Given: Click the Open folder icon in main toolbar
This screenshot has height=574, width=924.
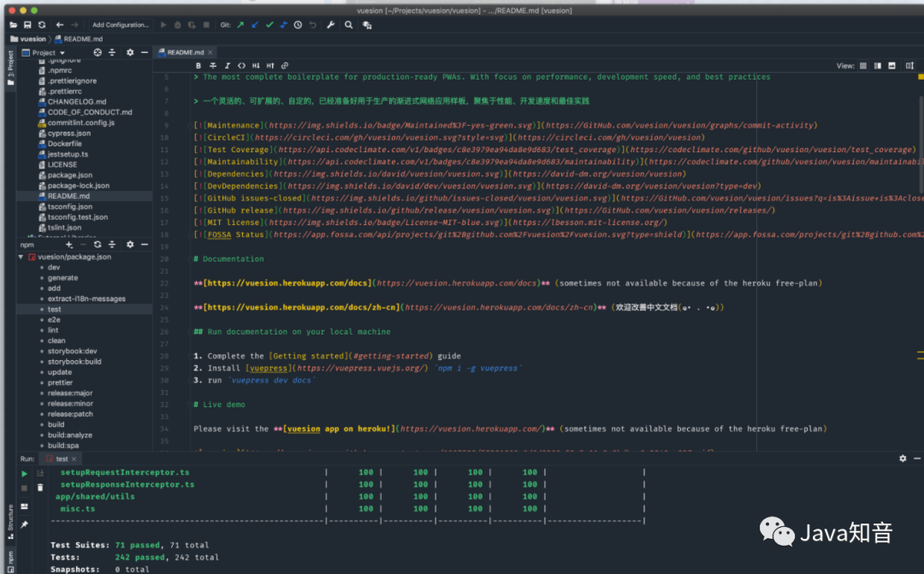Looking at the screenshot, I should pos(14,25).
